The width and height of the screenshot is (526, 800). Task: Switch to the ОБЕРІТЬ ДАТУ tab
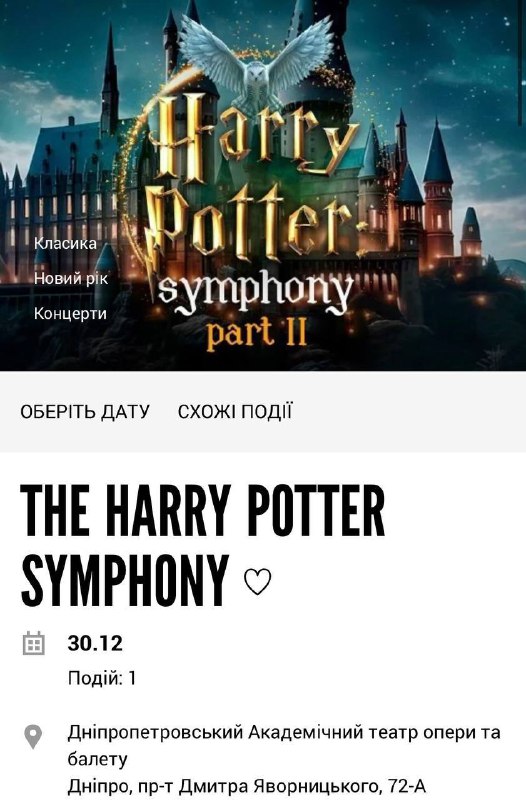click(x=85, y=411)
